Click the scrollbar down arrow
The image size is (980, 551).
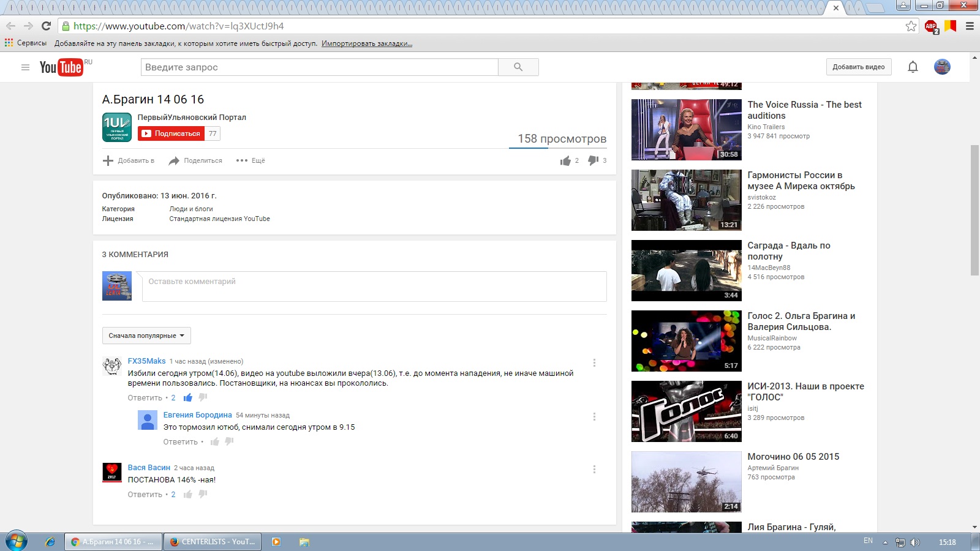tap(974, 527)
